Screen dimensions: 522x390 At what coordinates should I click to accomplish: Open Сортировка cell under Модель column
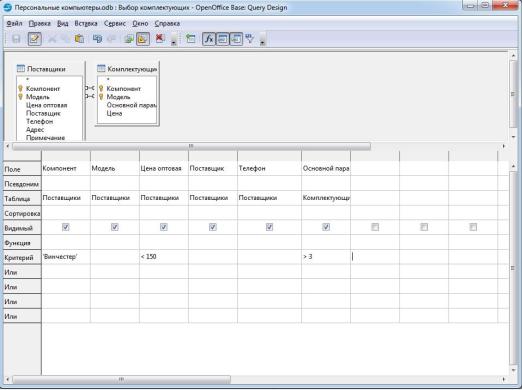tap(115, 213)
